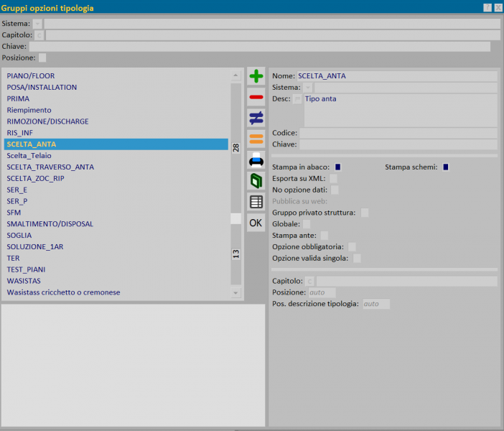
Task: Click the Nome field containing SCELTA_ANTA
Action: coord(396,76)
